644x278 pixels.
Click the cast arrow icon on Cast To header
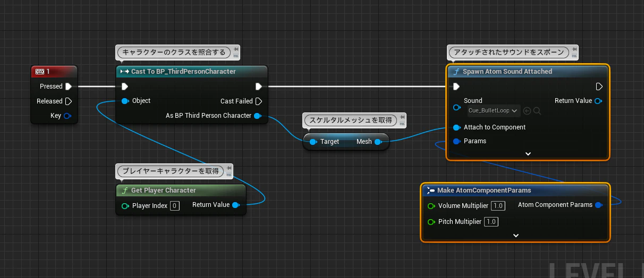pyautogui.click(x=125, y=72)
